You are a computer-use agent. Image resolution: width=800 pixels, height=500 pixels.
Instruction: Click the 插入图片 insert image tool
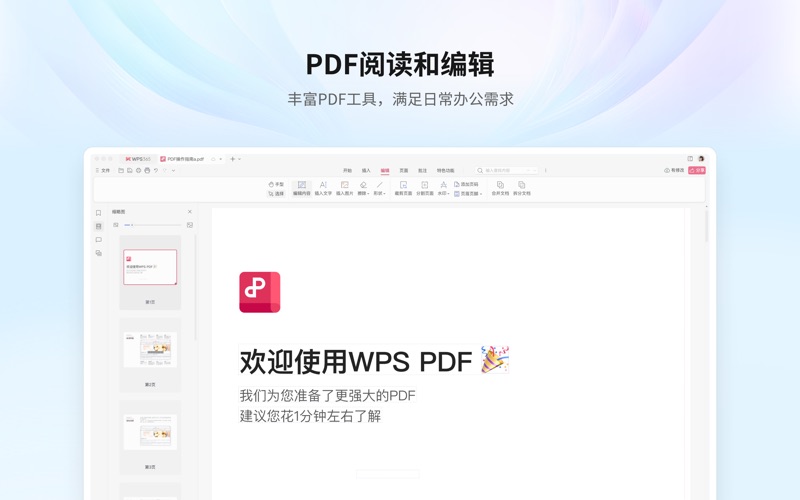(344, 188)
